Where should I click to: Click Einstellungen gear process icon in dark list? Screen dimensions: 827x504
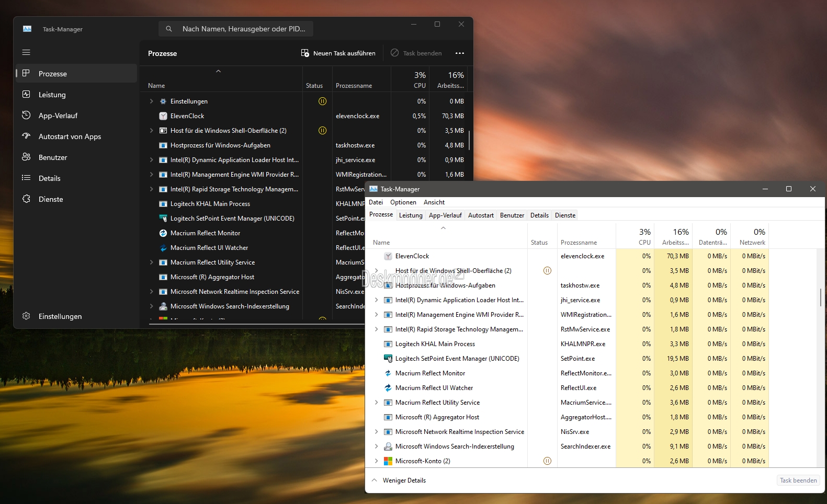(x=163, y=101)
